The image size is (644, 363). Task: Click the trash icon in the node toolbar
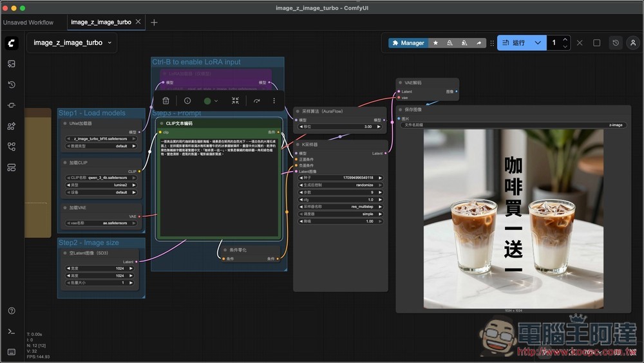click(x=166, y=101)
